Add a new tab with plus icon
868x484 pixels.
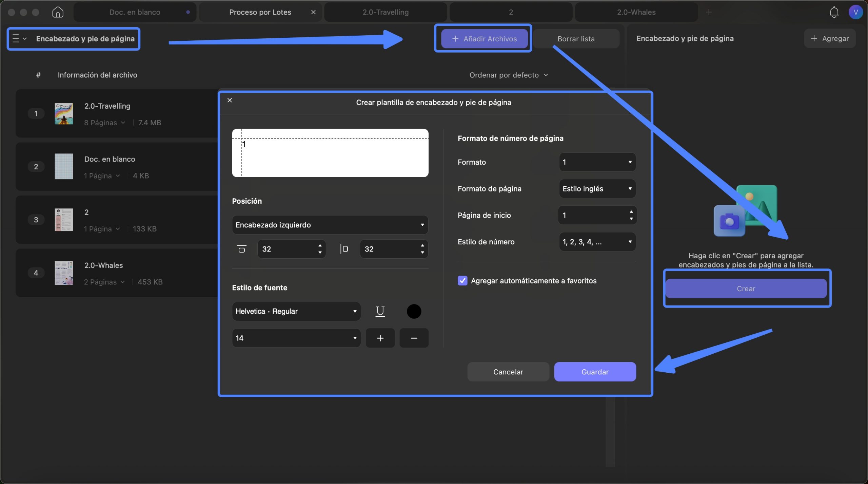pos(709,12)
